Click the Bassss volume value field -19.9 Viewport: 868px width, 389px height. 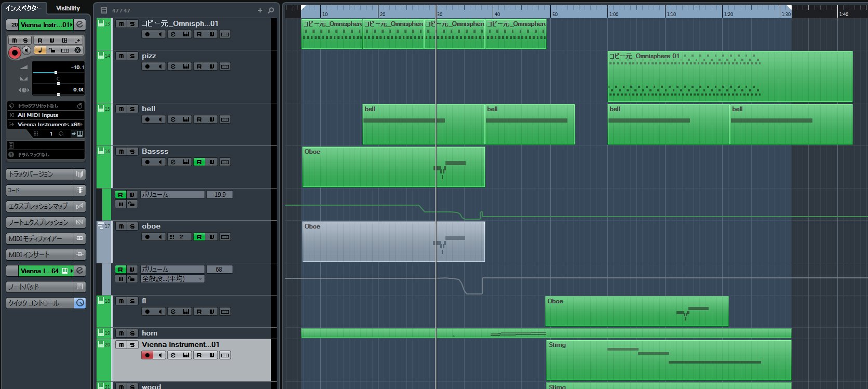[220, 195]
